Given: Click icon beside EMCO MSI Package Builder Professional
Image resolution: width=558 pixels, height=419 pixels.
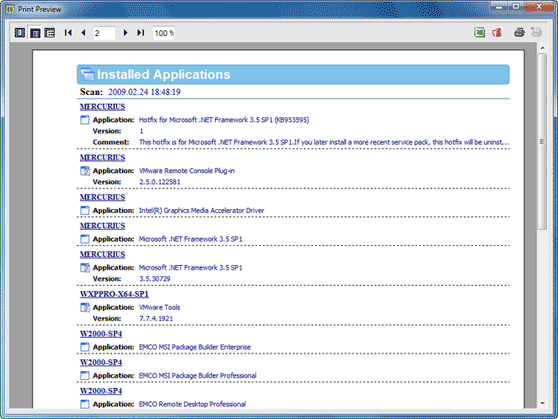Looking at the screenshot, I should click(x=85, y=376).
